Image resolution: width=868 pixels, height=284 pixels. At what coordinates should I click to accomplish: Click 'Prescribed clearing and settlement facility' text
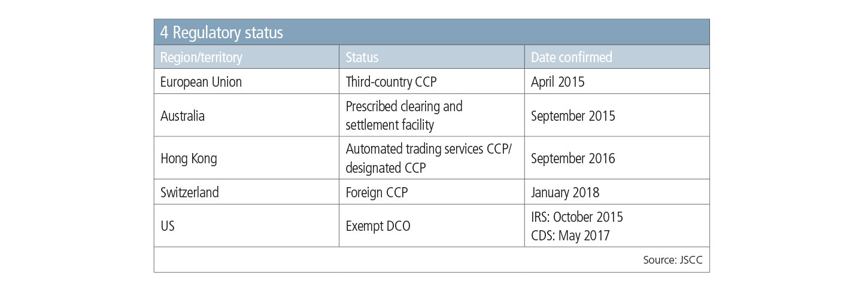point(404,115)
